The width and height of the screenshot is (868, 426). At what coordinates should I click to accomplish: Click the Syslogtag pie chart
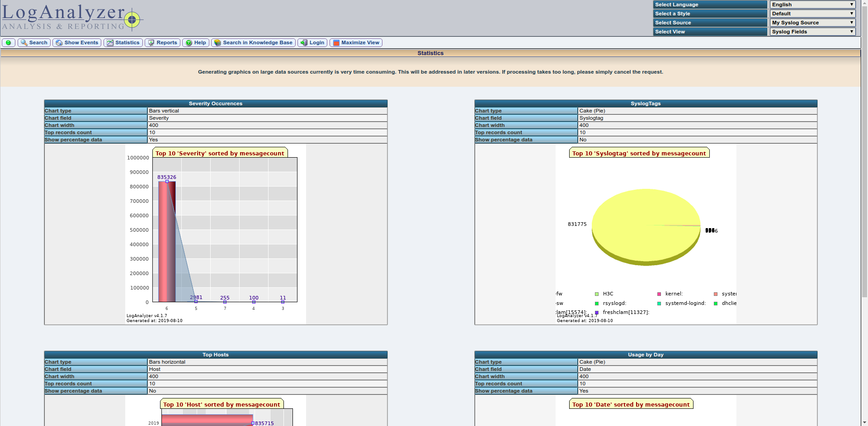click(646, 234)
